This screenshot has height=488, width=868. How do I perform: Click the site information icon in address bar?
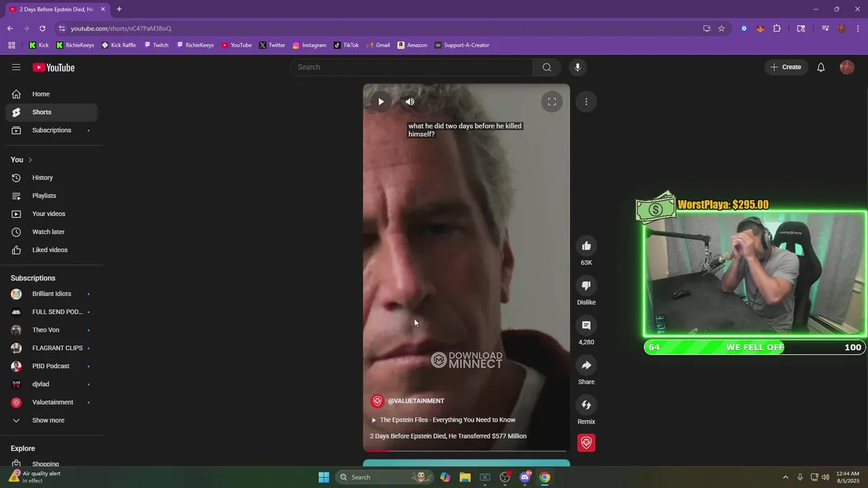(62, 28)
